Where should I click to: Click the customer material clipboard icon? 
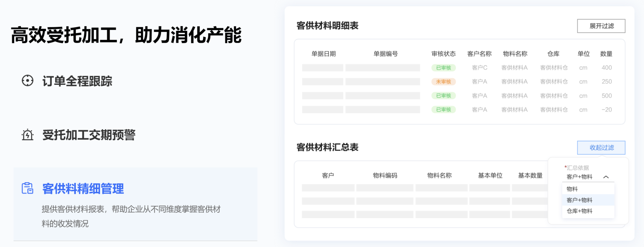tap(28, 188)
